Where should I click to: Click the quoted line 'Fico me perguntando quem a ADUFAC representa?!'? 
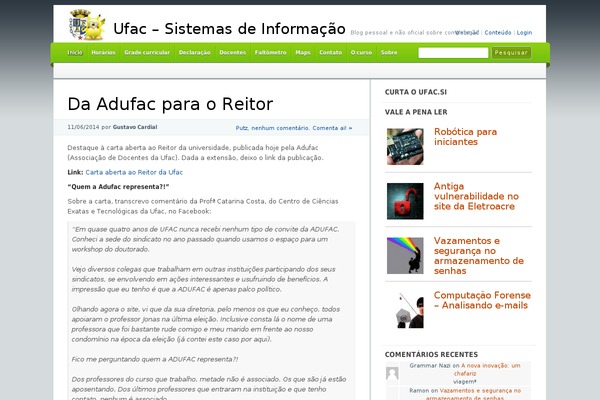pyautogui.click(x=155, y=359)
